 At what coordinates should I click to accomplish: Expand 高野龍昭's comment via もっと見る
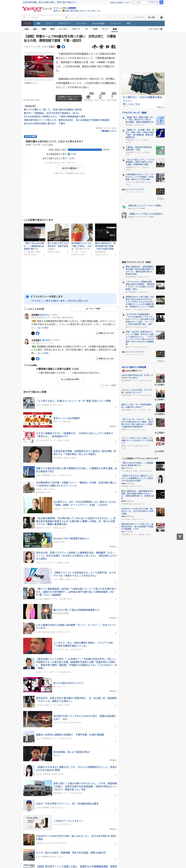tap(43, 328)
